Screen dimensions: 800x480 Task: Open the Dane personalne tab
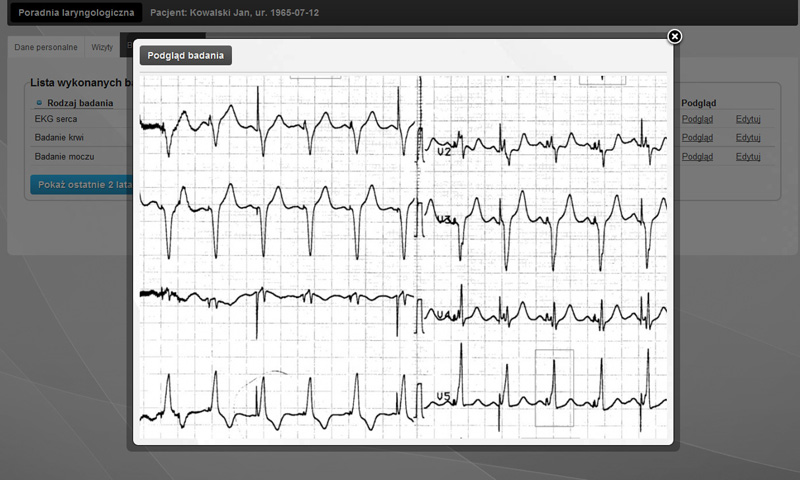pos(46,47)
